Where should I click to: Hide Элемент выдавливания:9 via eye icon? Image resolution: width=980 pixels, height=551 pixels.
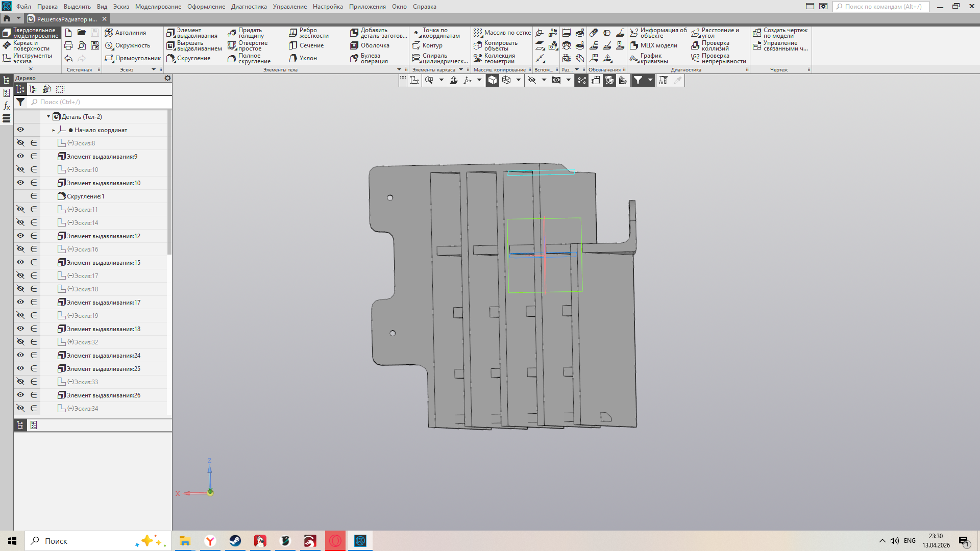20,156
